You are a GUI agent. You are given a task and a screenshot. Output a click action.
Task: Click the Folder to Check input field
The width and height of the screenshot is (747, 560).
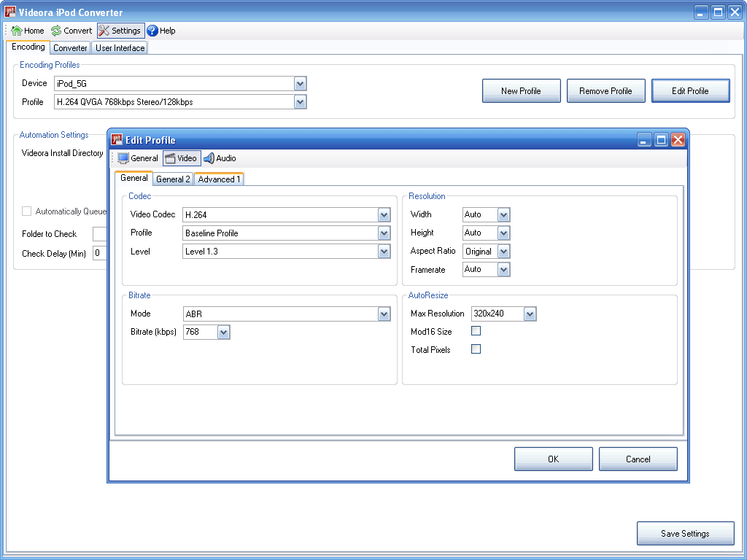pyautogui.click(x=99, y=234)
